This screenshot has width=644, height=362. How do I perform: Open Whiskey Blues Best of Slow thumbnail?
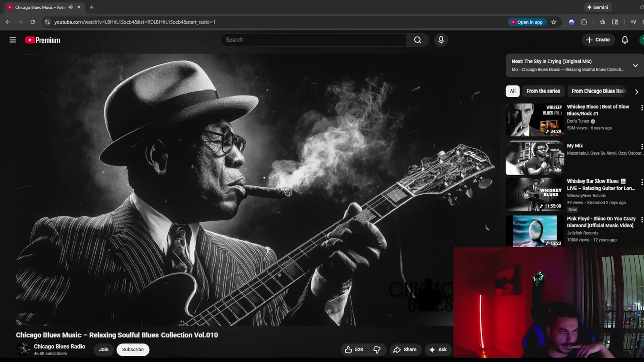pos(535,120)
